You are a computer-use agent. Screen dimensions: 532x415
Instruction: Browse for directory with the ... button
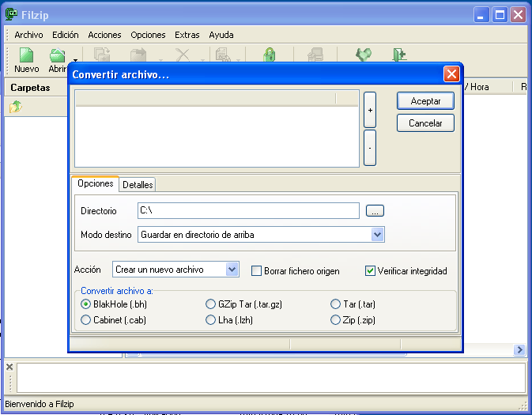click(375, 211)
